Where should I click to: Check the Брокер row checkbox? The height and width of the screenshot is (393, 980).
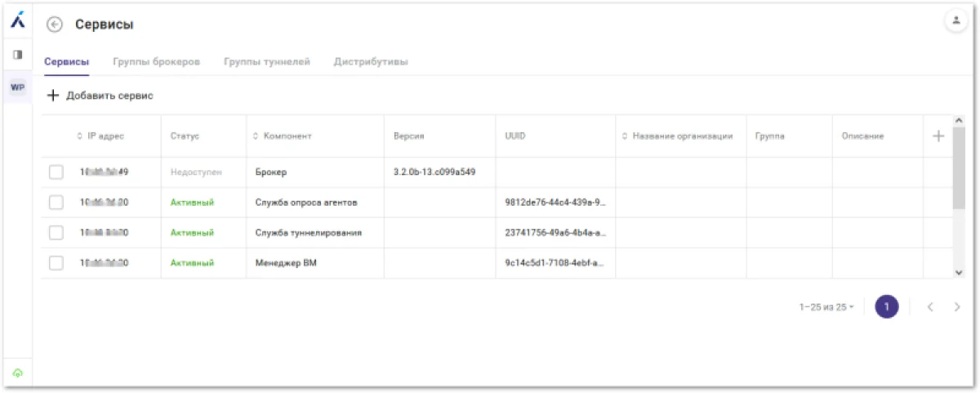point(56,172)
